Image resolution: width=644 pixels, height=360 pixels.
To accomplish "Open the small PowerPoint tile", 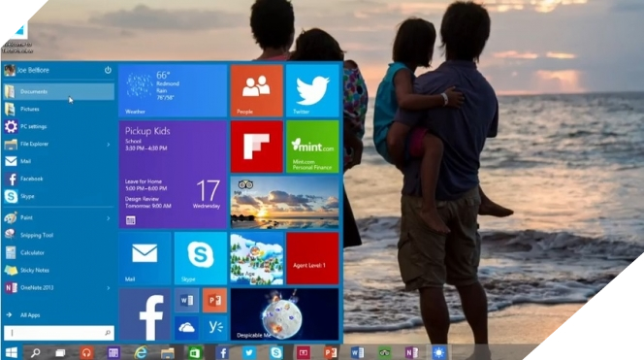I will (x=214, y=300).
